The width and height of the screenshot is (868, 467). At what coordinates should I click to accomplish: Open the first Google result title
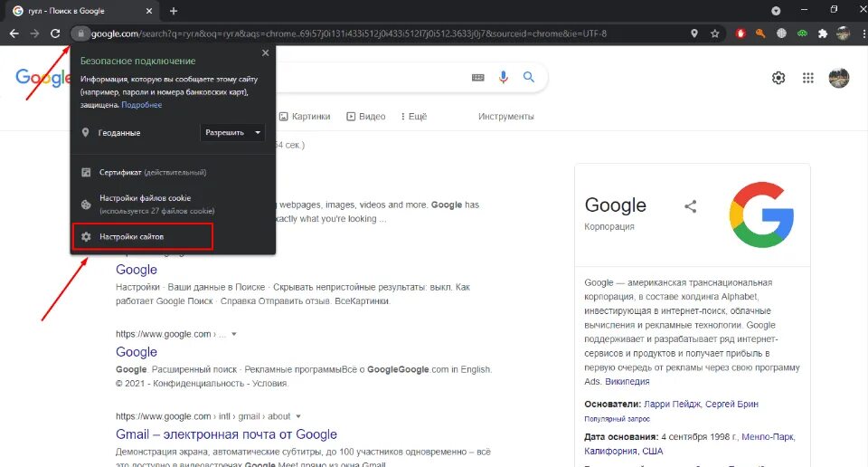(x=137, y=270)
